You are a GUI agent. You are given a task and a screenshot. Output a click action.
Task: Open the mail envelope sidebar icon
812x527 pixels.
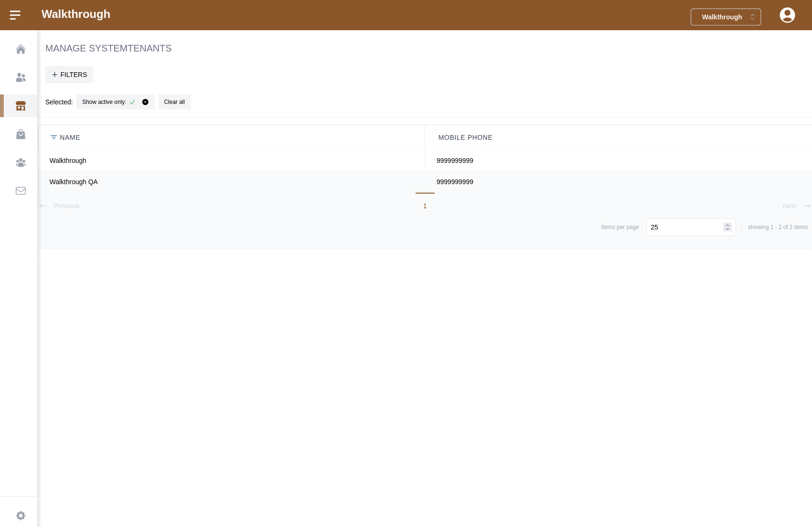(x=20, y=191)
